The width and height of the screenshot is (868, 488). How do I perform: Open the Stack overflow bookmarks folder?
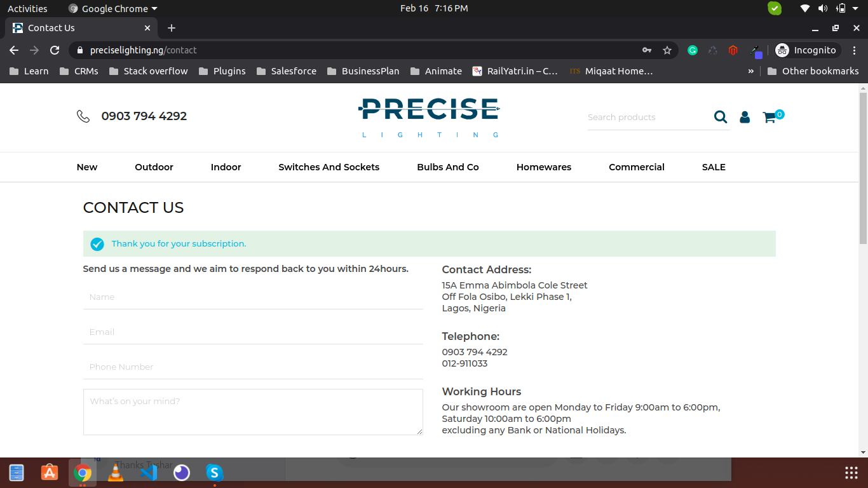click(x=149, y=71)
